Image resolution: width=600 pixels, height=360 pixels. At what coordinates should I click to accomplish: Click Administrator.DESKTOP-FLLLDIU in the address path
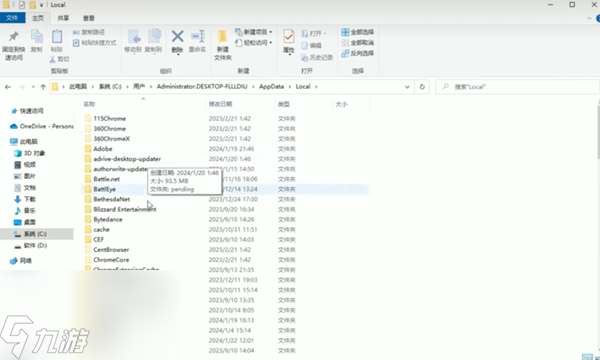pyautogui.click(x=202, y=86)
